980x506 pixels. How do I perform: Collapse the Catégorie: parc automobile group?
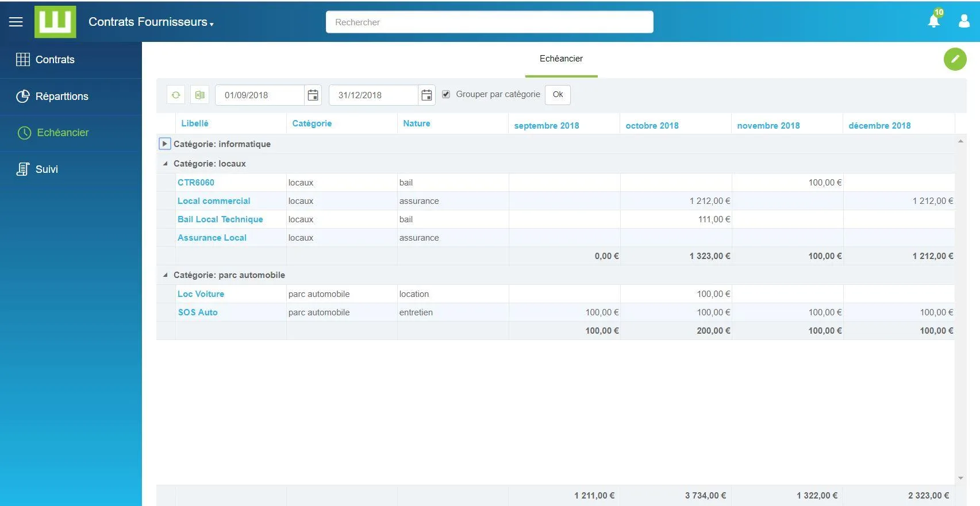165,275
